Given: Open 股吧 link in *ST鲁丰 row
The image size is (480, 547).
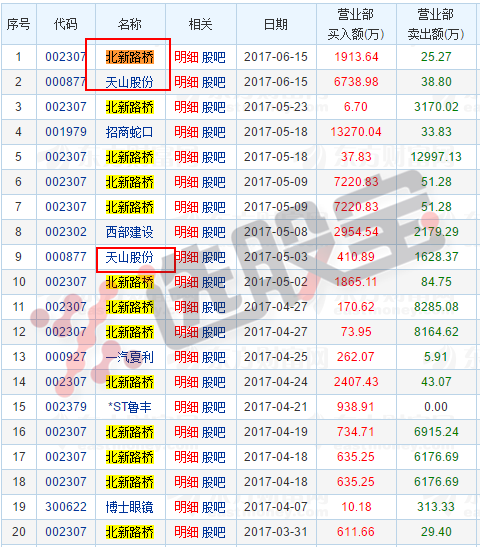Looking at the screenshot, I should click(213, 407).
